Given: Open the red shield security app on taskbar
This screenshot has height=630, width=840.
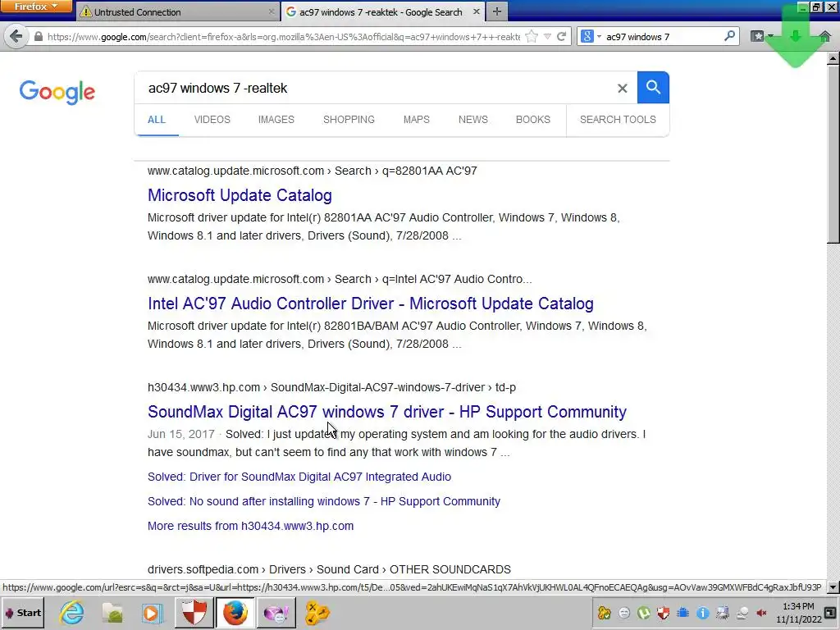Looking at the screenshot, I should 194,612.
